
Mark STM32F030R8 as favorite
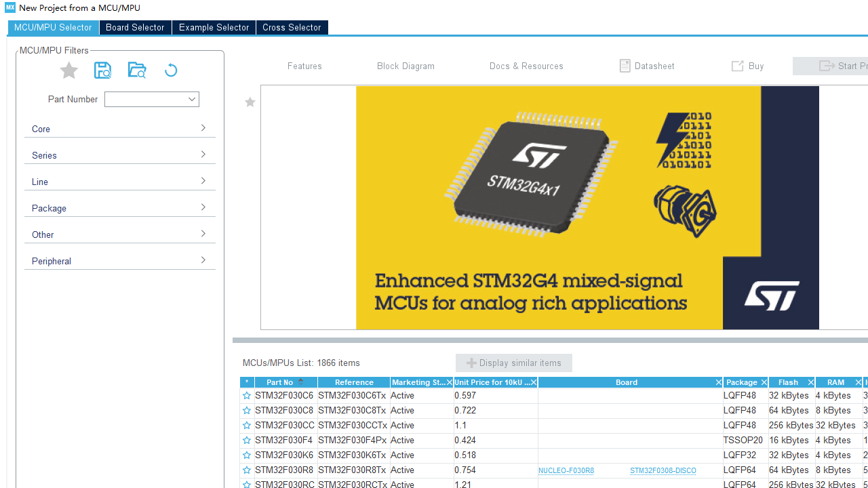click(x=246, y=470)
